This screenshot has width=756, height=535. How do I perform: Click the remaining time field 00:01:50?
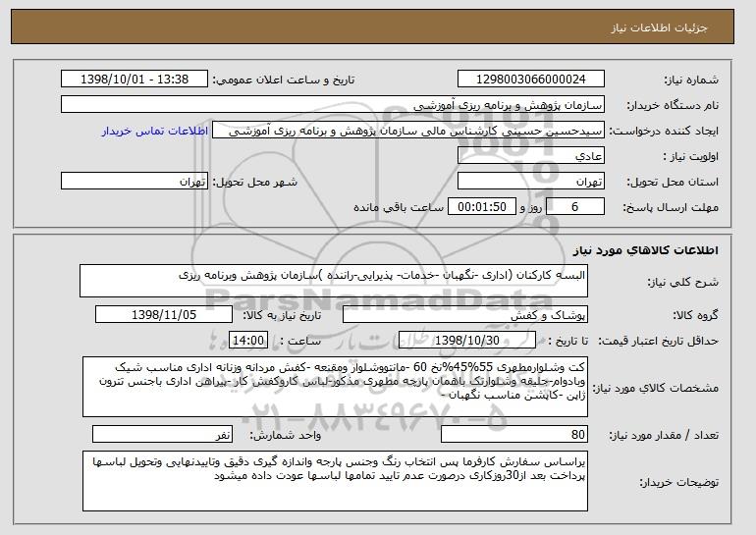click(x=482, y=207)
